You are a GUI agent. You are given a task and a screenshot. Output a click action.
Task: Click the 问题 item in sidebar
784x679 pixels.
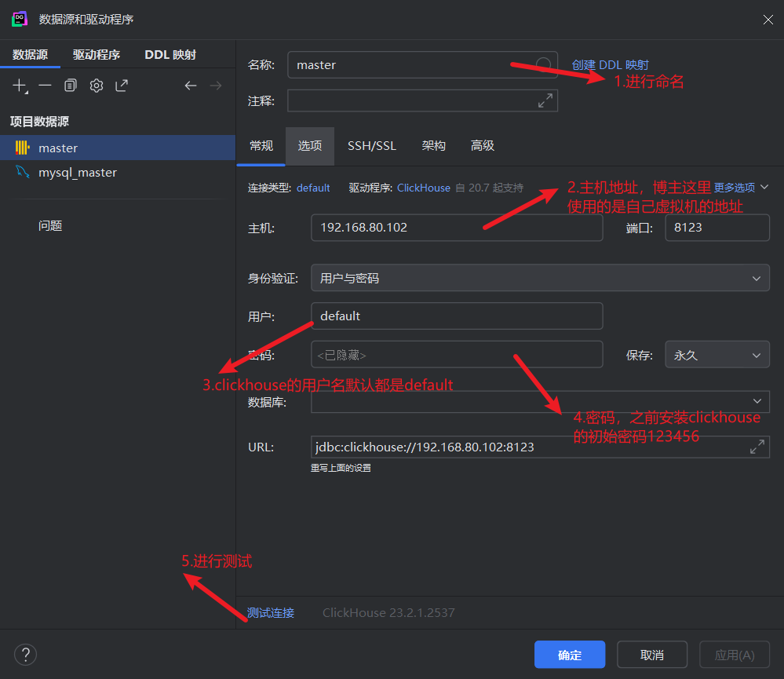(50, 225)
